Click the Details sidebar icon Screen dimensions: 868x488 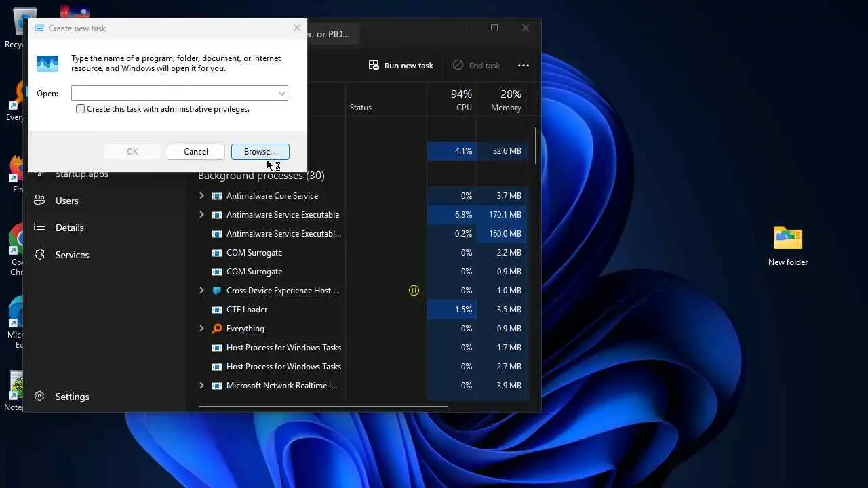tap(39, 228)
